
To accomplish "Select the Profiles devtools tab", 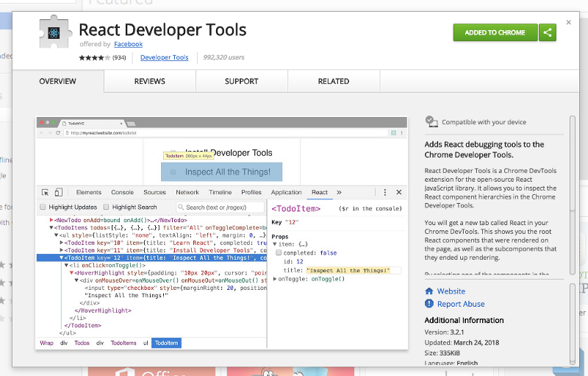I will (251, 192).
